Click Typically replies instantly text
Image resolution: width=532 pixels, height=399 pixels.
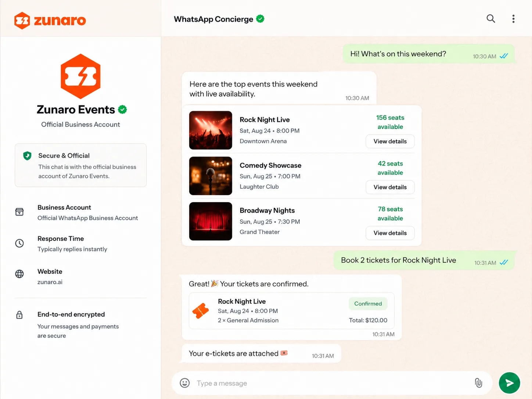[x=72, y=249]
